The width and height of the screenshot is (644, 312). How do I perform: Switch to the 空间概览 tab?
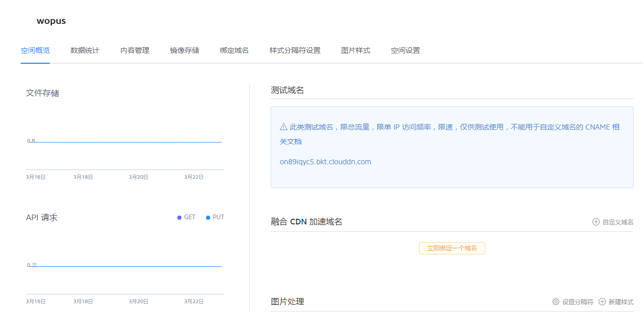click(x=35, y=50)
